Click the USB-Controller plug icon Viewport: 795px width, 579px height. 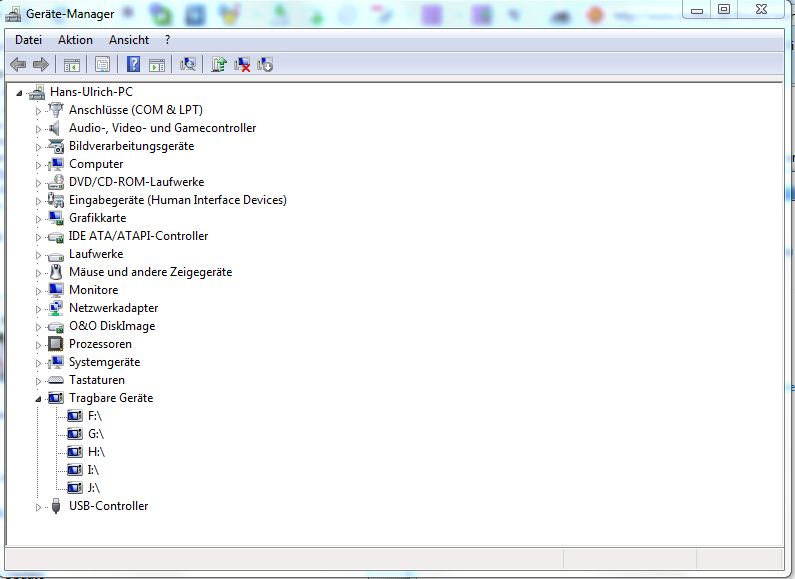click(x=56, y=506)
